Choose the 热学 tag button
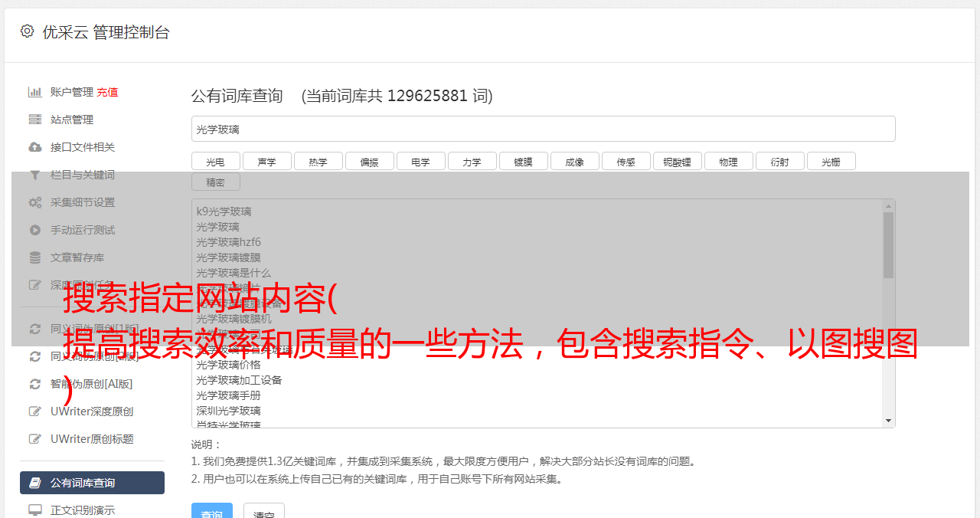Viewport: 980px width, 518px height. [x=318, y=161]
